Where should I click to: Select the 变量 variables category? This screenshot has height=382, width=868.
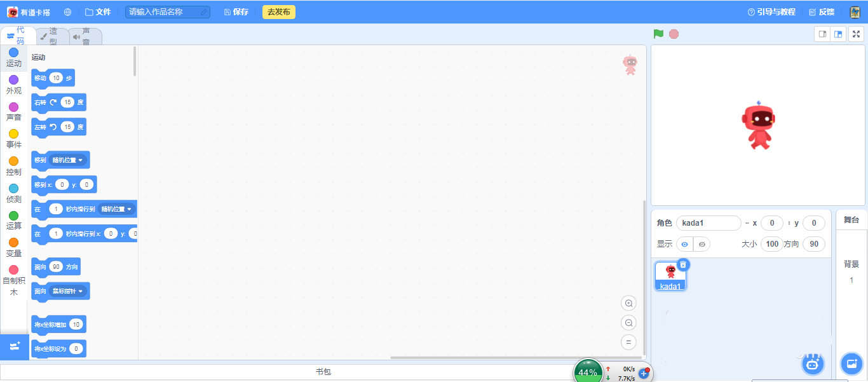(14, 248)
